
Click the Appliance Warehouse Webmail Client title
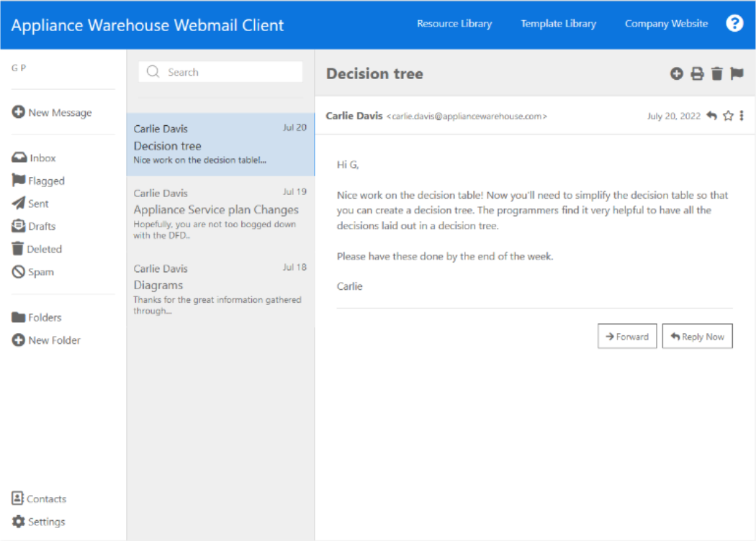147,25
